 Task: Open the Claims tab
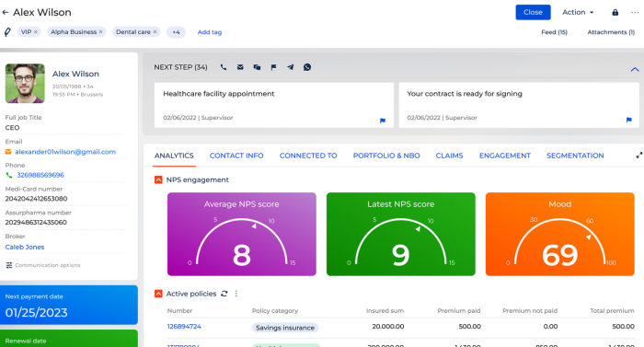pos(449,156)
